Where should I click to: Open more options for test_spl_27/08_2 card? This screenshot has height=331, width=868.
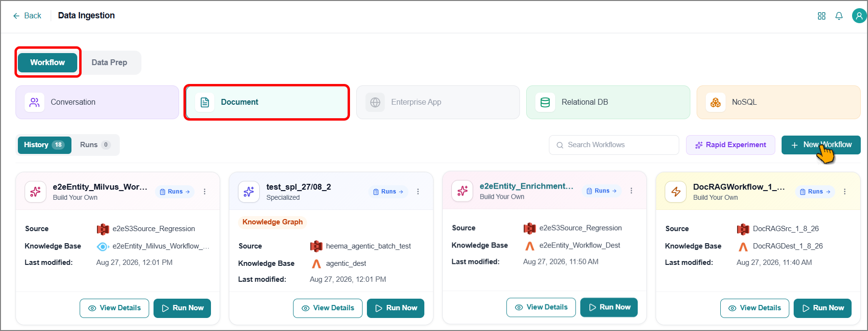pos(418,192)
